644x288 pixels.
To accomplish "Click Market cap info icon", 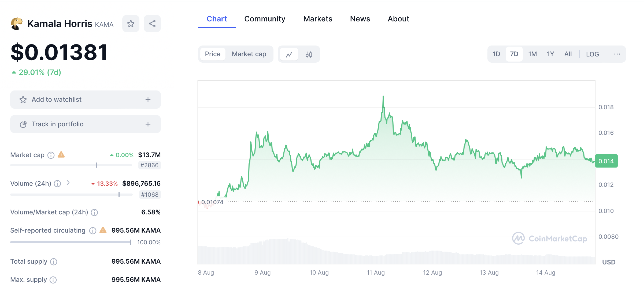I will 51,155.
